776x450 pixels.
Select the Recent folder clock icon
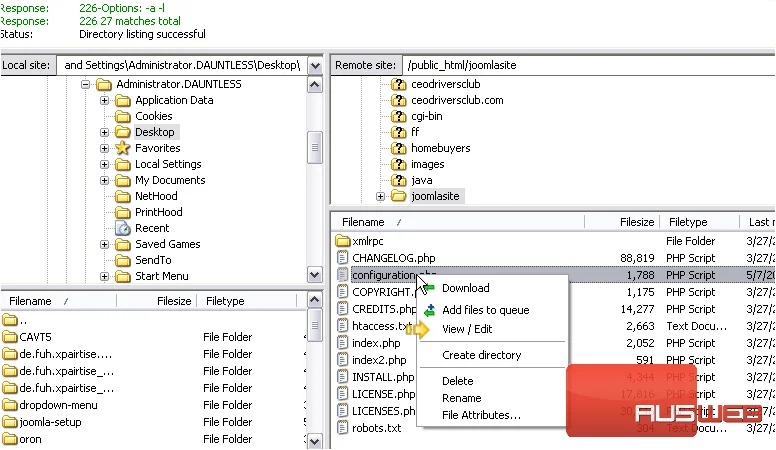[x=123, y=228]
